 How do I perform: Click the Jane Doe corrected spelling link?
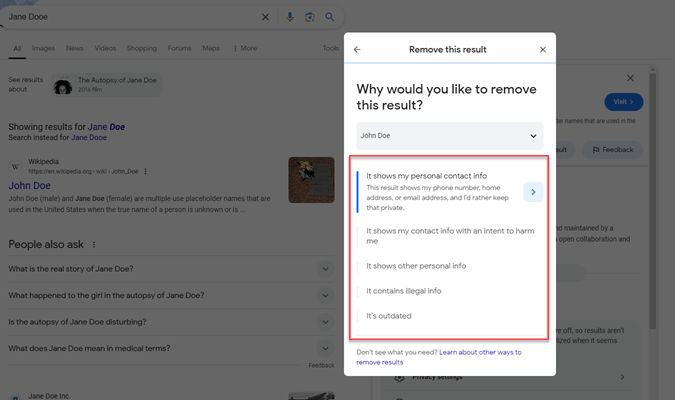point(106,127)
